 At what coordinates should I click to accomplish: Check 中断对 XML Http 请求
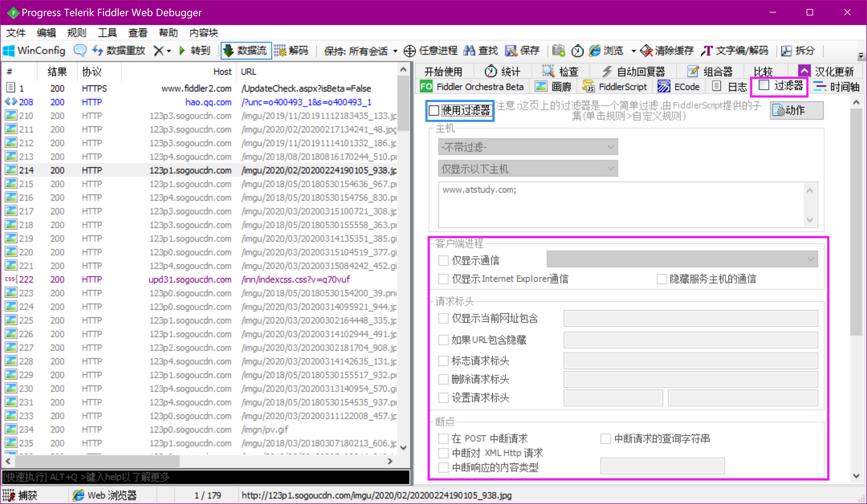(444, 453)
